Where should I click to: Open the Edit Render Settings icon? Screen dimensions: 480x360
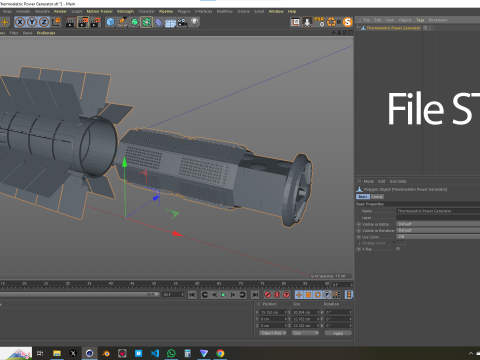coord(95,22)
